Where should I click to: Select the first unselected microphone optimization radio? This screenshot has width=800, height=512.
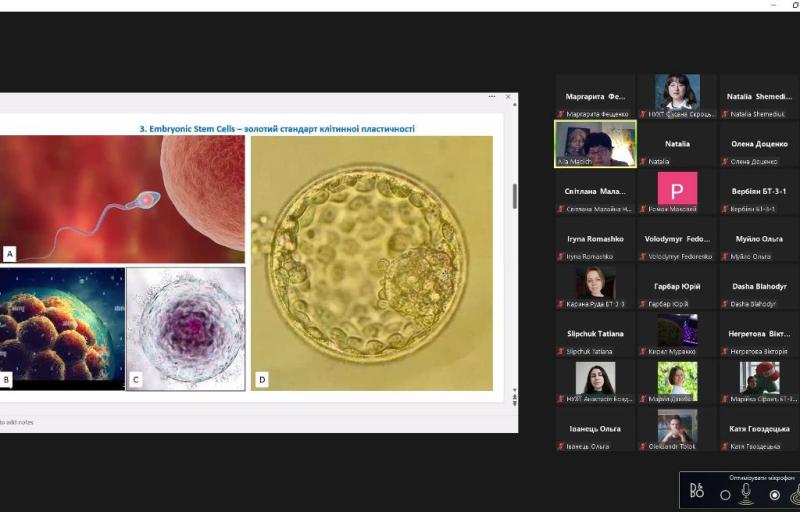coord(725,495)
